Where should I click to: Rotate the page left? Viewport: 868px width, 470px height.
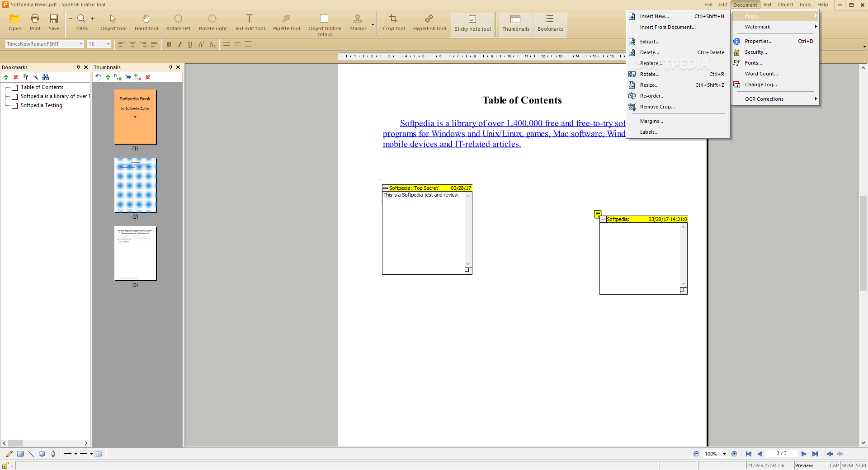[178, 23]
